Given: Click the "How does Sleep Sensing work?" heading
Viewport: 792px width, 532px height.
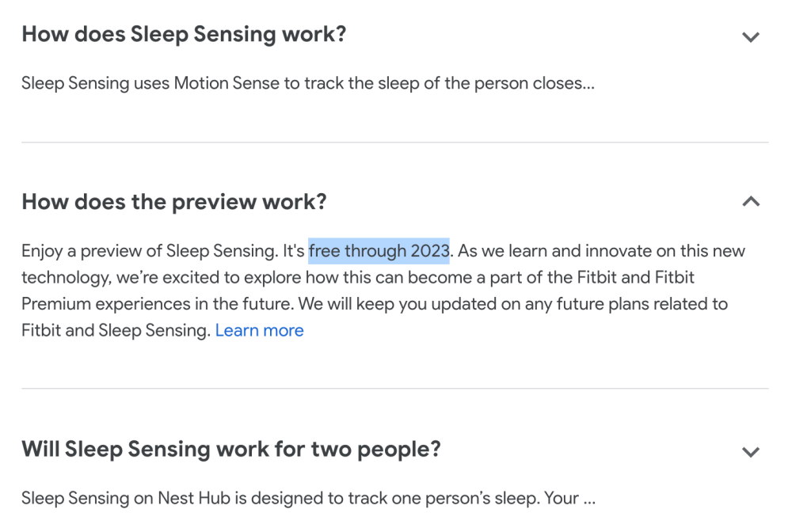Looking at the screenshot, I should (x=184, y=35).
